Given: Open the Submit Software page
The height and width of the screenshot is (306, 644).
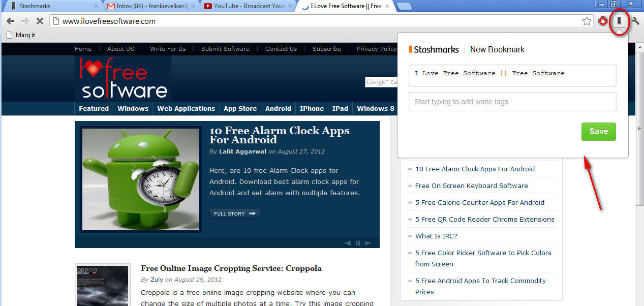Looking at the screenshot, I should pyautogui.click(x=225, y=49).
